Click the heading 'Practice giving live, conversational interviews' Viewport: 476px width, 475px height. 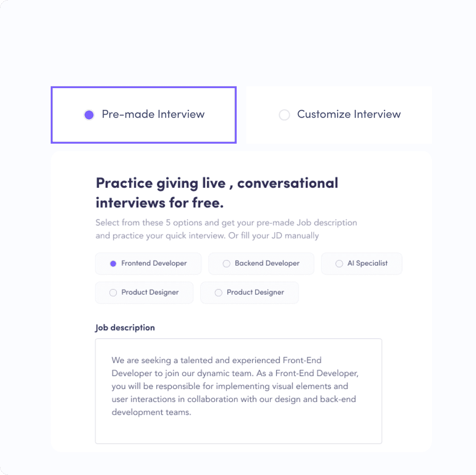[x=217, y=193]
